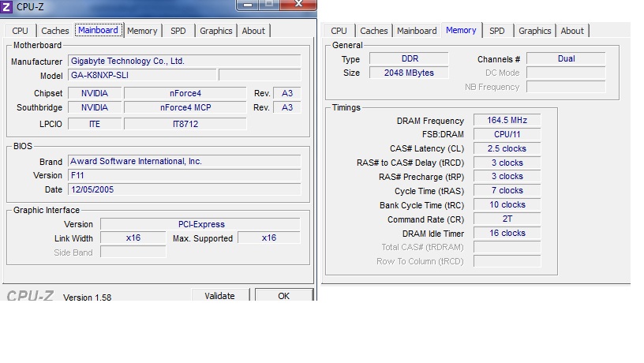Minimize the CPU-Z window

(x=248, y=5)
